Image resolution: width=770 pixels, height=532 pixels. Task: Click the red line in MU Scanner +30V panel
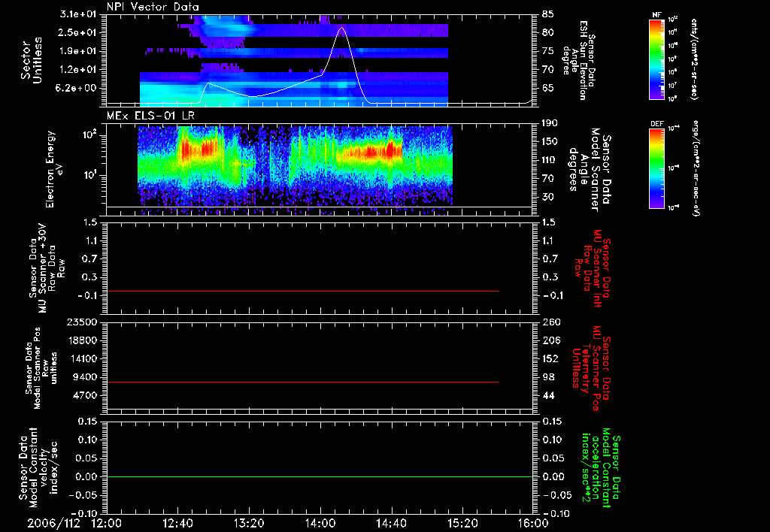click(x=302, y=292)
